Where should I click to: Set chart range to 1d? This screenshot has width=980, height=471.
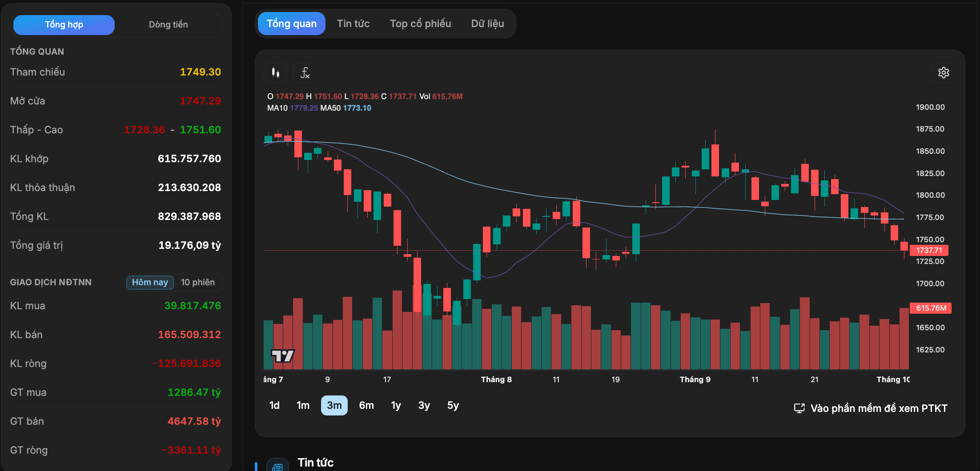(275, 405)
